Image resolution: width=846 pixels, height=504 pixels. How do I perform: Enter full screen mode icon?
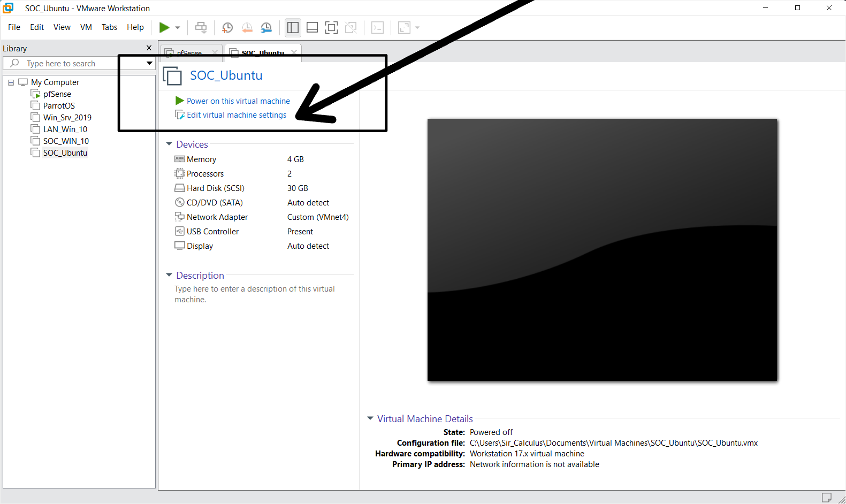331,28
